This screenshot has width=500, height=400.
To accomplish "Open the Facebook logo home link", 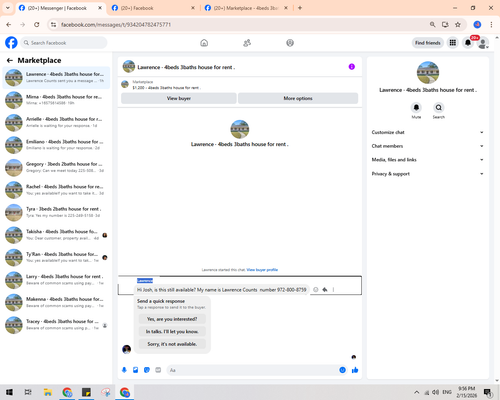I will [x=11, y=43].
